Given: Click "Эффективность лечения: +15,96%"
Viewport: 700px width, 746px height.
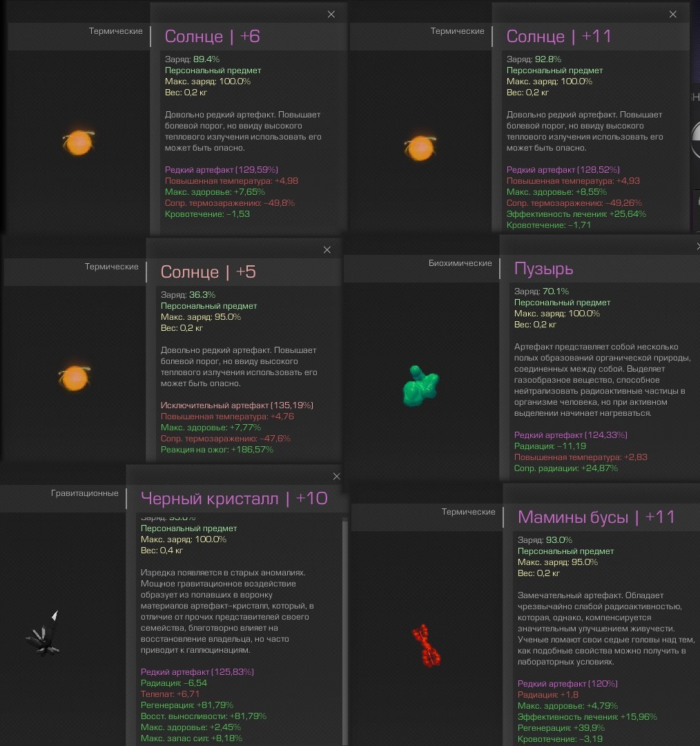Looking at the screenshot, I should 587,717.
